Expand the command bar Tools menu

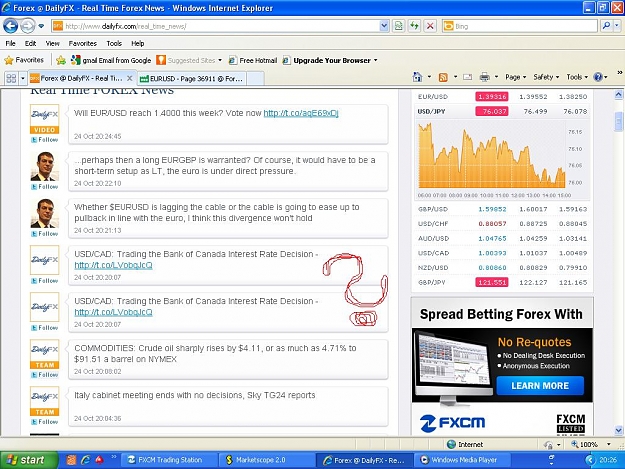click(x=577, y=77)
